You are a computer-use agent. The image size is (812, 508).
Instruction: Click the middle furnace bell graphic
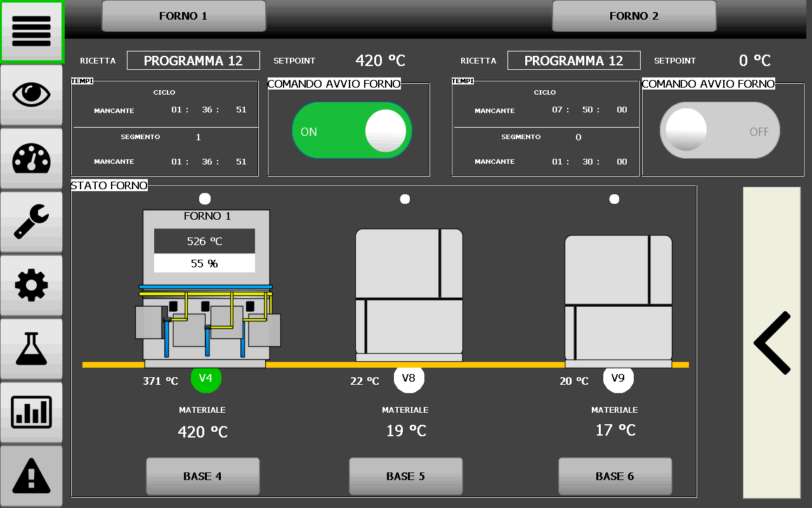tap(409, 295)
